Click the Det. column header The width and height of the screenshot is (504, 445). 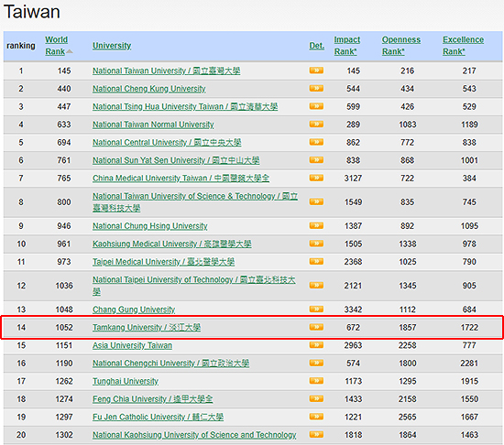(x=317, y=46)
